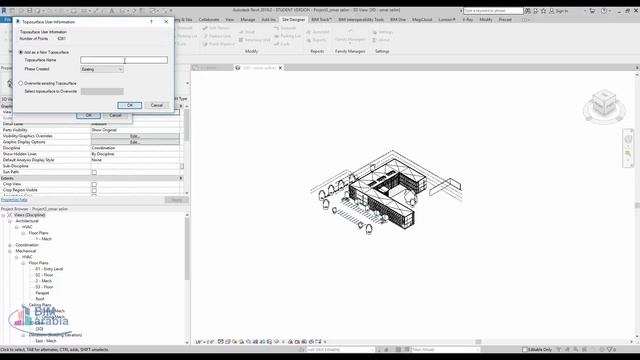640x360 pixels.
Task: Click the Toposurface Name input field
Action: [124, 60]
